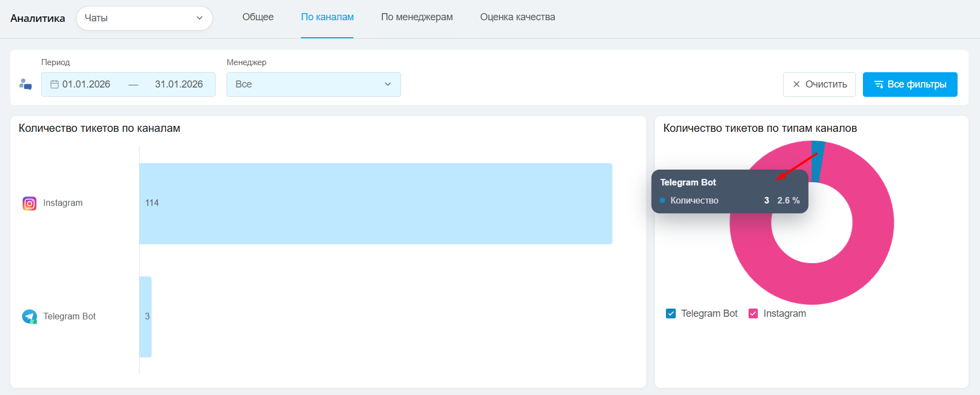Viewport: 980px width, 395px height.
Task: Click the Telegram Bot bar showing 3
Action: [x=146, y=317]
